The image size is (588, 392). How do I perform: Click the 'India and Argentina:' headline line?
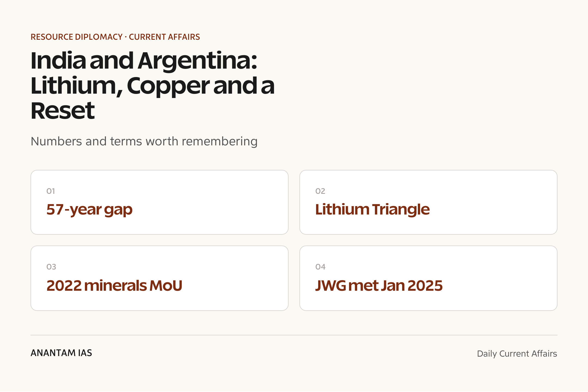pyautogui.click(x=144, y=61)
